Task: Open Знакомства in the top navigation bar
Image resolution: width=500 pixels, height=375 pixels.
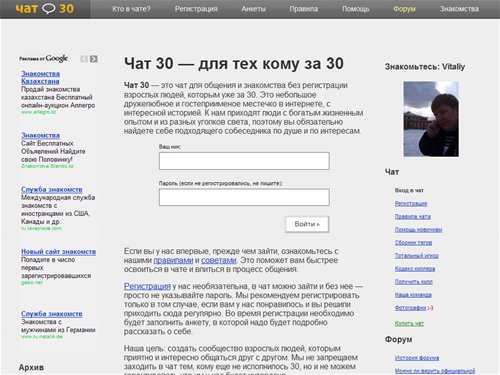Action: 459,9
